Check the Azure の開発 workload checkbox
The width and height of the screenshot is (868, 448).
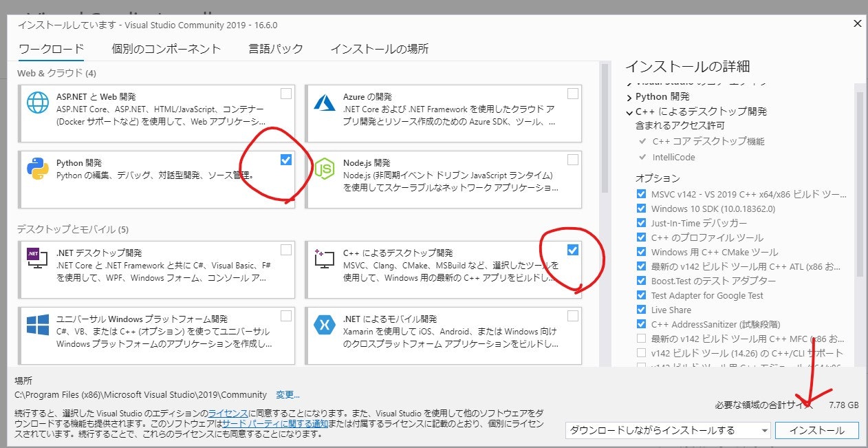[573, 94]
